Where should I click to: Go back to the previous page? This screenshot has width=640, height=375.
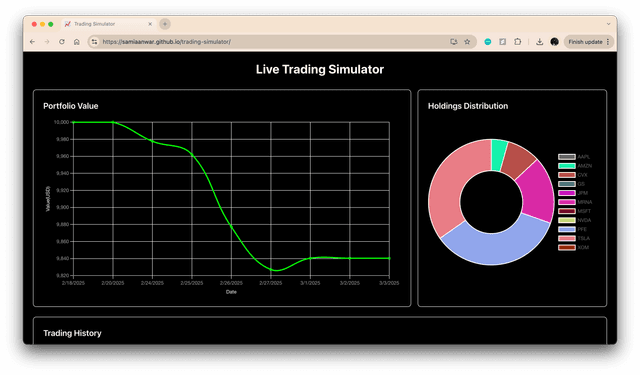pyautogui.click(x=32, y=42)
